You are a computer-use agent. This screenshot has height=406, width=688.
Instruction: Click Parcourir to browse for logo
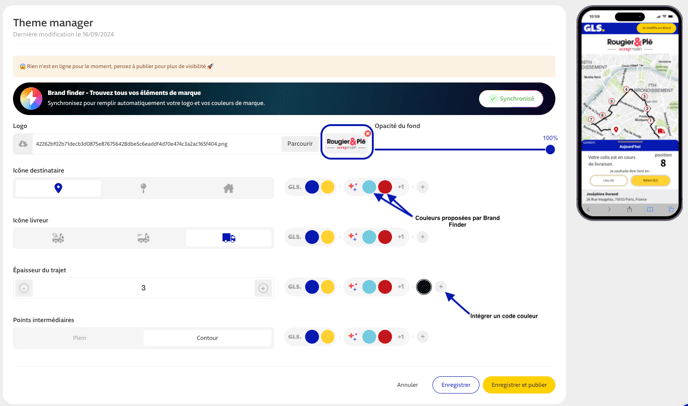pos(300,144)
